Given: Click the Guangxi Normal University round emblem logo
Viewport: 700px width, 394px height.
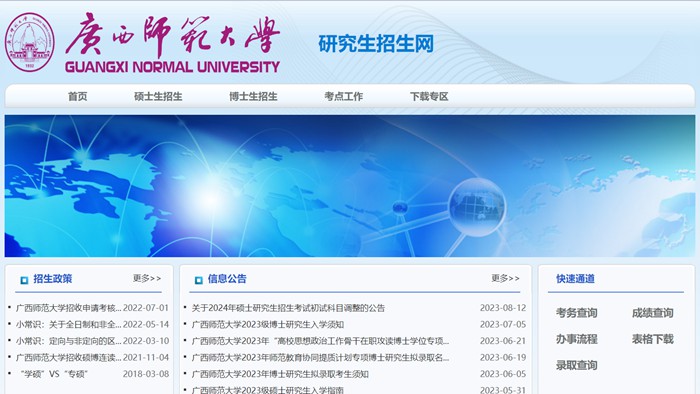Looking at the screenshot, I should (29, 42).
